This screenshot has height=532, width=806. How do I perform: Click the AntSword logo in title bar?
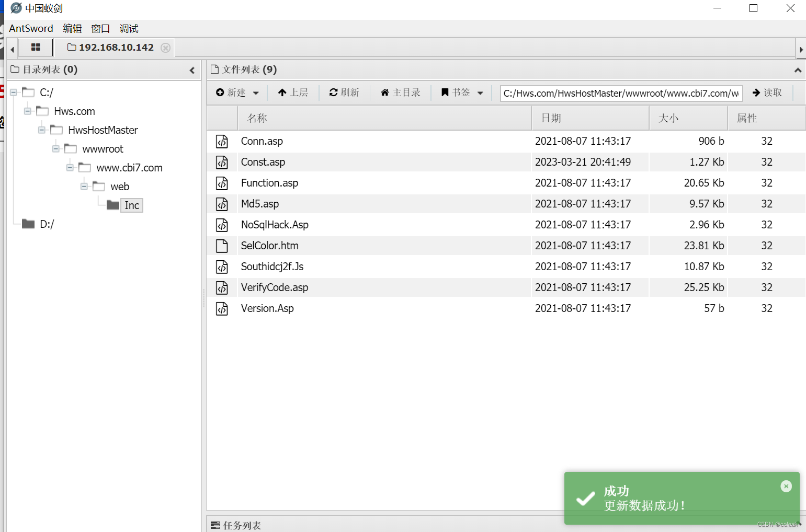point(16,8)
